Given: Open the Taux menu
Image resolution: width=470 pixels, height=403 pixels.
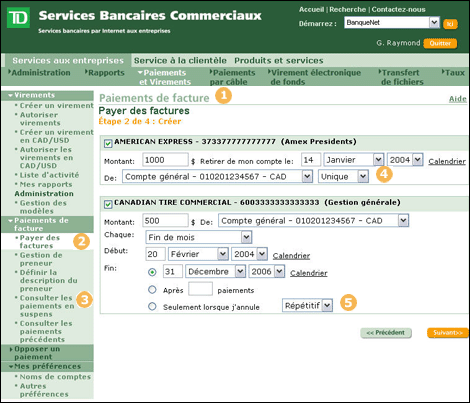Looking at the screenshot, I should [453, 73].
